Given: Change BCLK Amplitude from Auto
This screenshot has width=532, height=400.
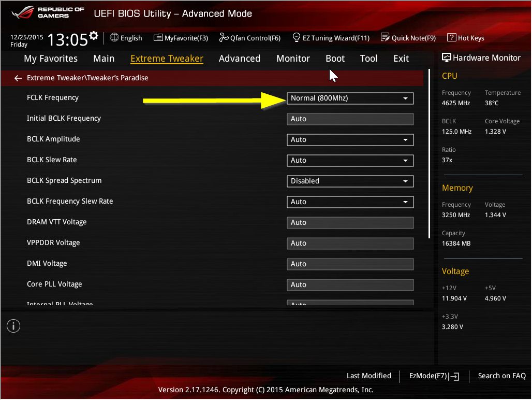Looking at the screenshot, I should [x=350, y=139].
